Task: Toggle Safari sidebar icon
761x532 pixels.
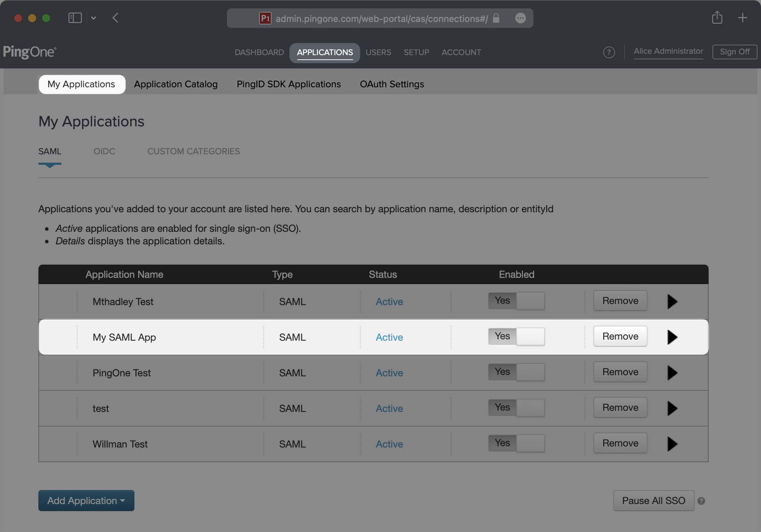Action: [x=75, y=18]
